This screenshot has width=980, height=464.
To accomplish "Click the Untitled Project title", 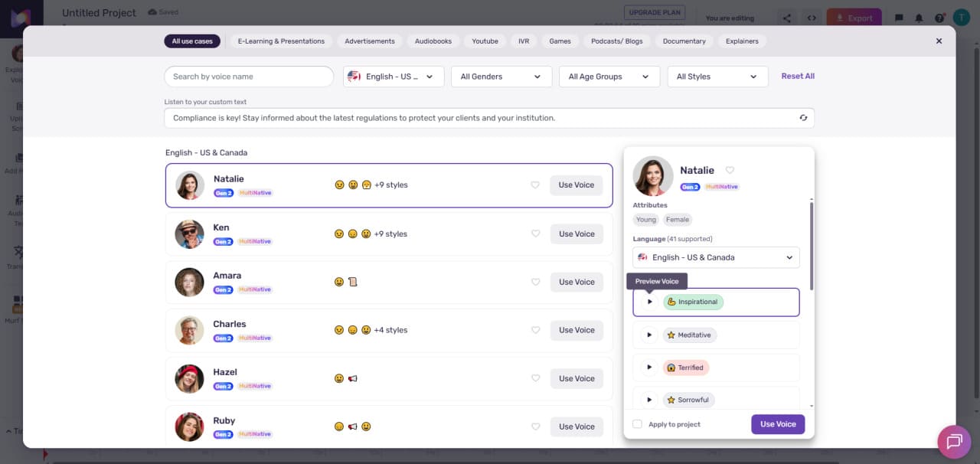I will pos(99,13).
